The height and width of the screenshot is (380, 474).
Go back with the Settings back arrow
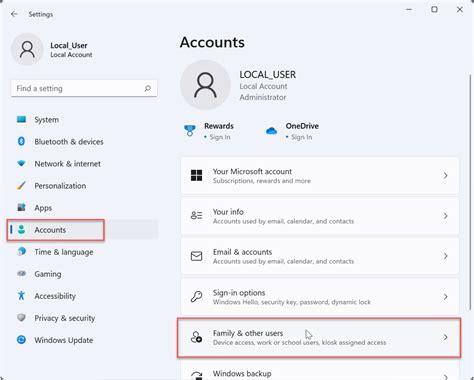coord(14,14)
